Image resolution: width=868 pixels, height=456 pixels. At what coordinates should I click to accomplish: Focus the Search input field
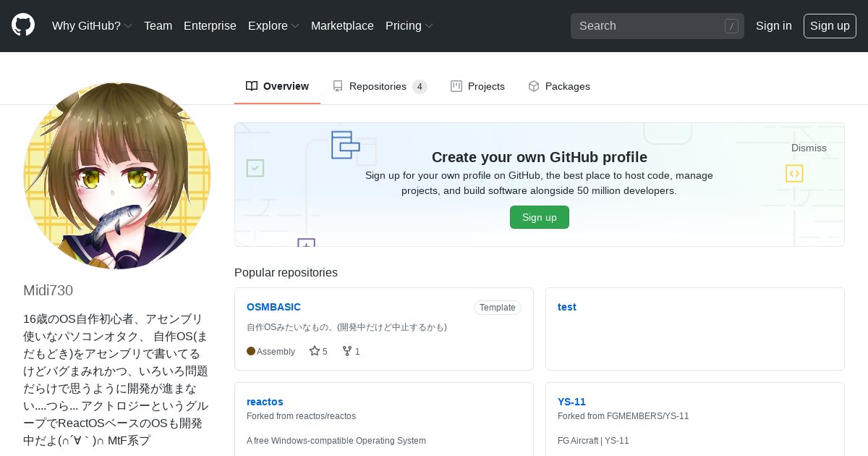pyautogui.click(x=657, y=26)
